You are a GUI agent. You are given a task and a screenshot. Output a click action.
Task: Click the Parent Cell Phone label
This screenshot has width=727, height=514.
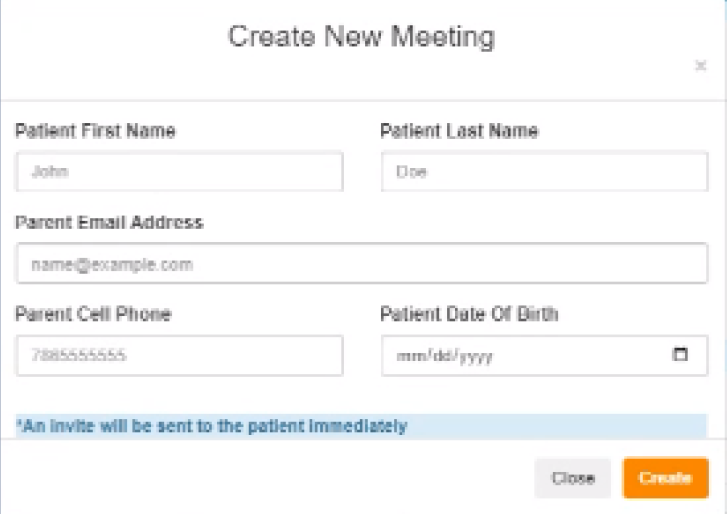tap(93, 314)
